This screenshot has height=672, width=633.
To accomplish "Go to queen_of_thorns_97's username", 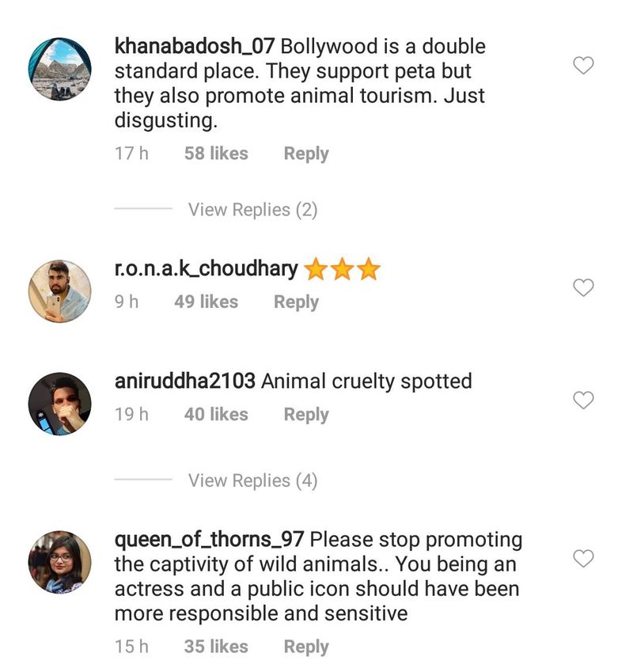I will [210, 540].
